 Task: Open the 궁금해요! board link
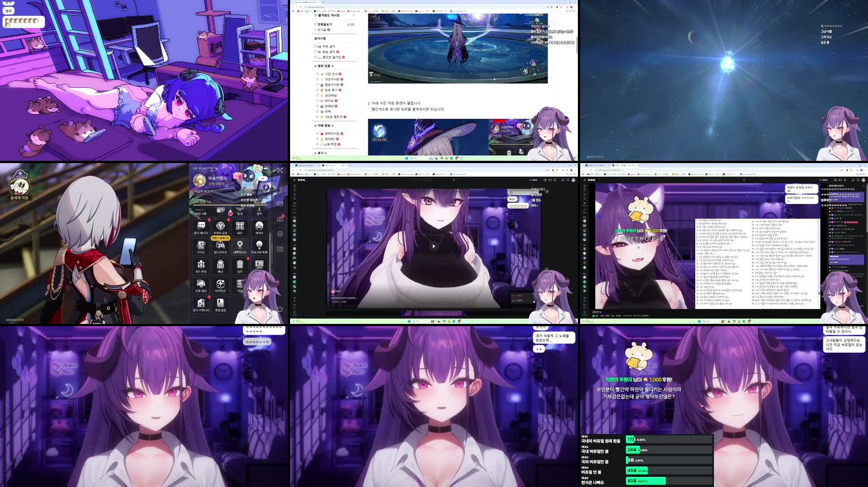click(331, 96)
